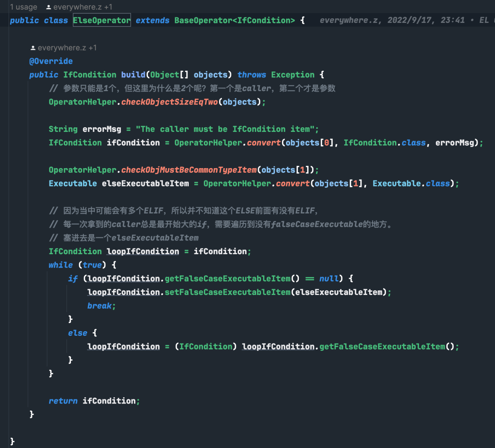
Task: Click the checkObjectSizeEqTwo method call
Action: [170, 102]
